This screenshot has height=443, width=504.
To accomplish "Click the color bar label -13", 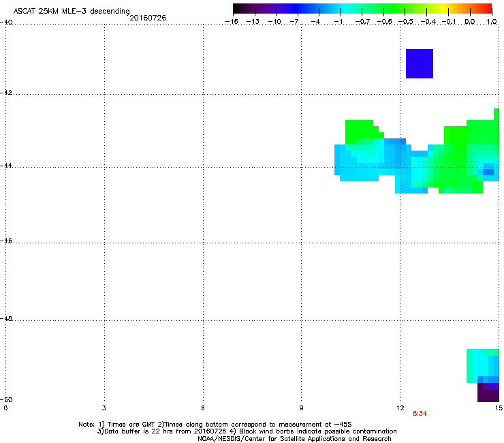I will pyautogui.click(x=253, y=22).
